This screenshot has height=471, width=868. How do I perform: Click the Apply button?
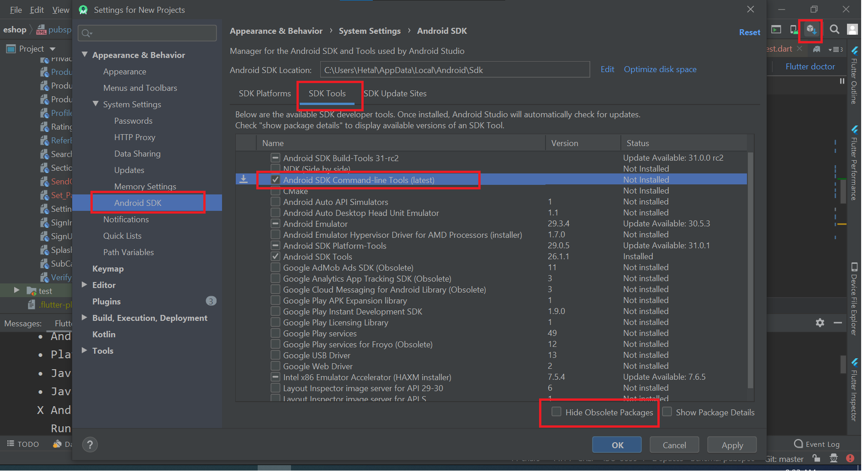pyautogui.click(x=732, y=445)
